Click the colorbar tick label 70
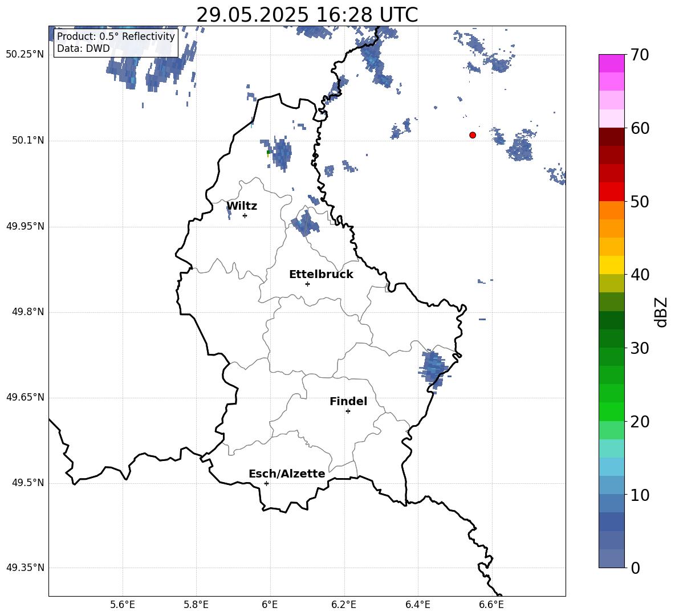Image resolution: width=675 pixels, height=616 pixels. click(x=640, y=55)
